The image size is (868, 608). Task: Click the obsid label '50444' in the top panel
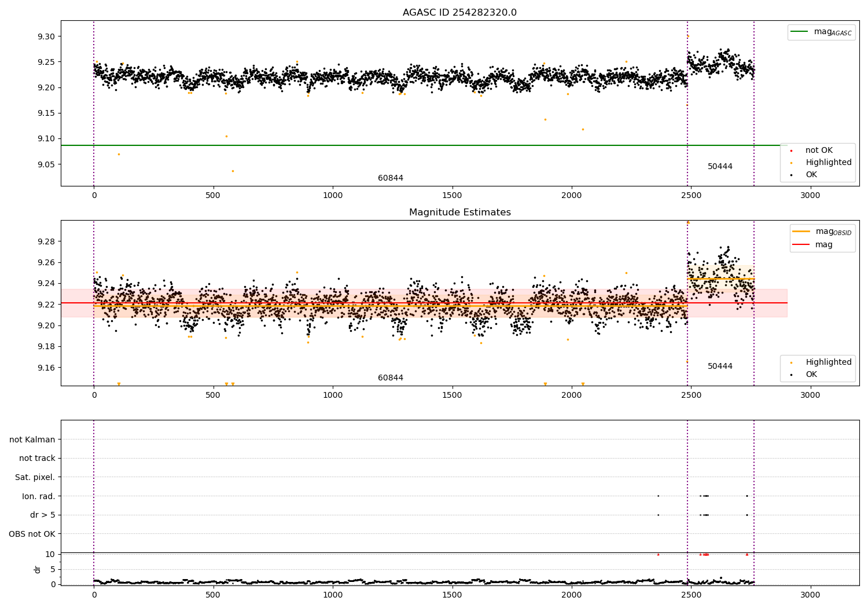(720, 167)
